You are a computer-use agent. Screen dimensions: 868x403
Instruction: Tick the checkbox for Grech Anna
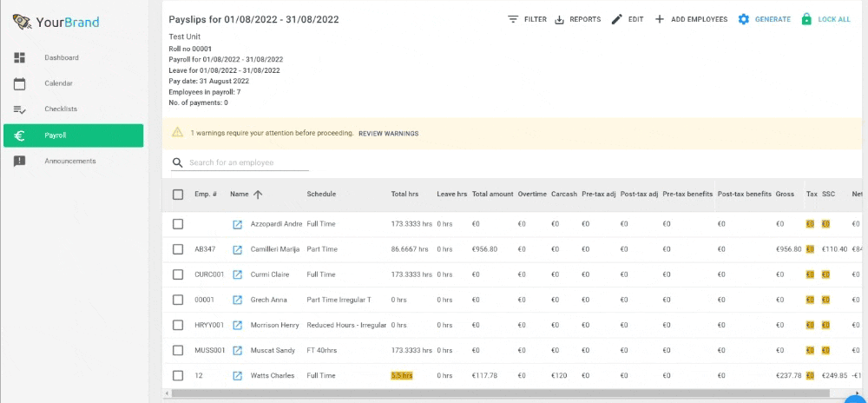178,300
